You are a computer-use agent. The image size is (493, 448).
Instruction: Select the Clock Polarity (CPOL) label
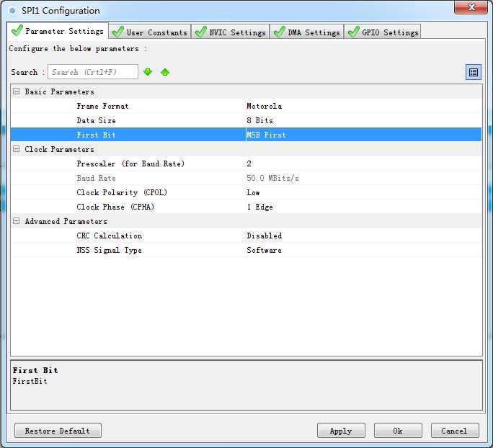pyautogui.click(x=122, y=192)
